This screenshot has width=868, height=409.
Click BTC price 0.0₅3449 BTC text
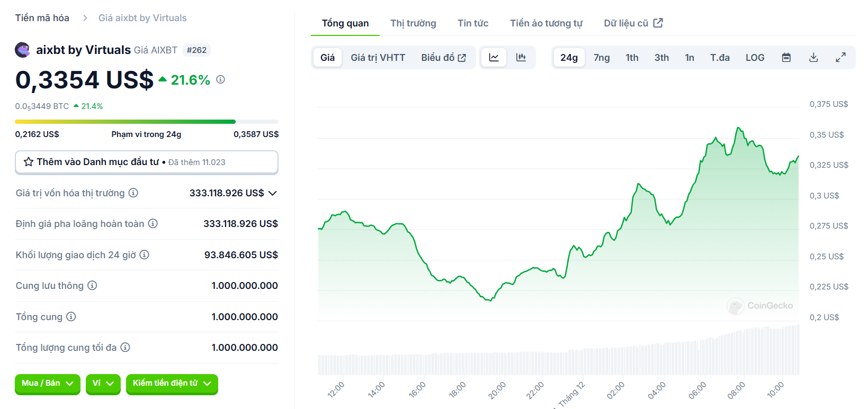click(x=42, y=106)
